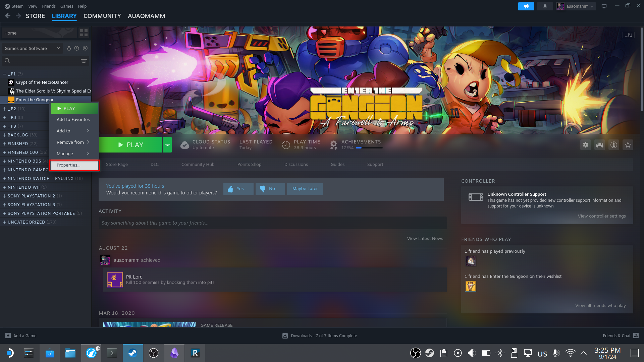
Task: Open OBS Studio from the taskbar
Action: 154,353
